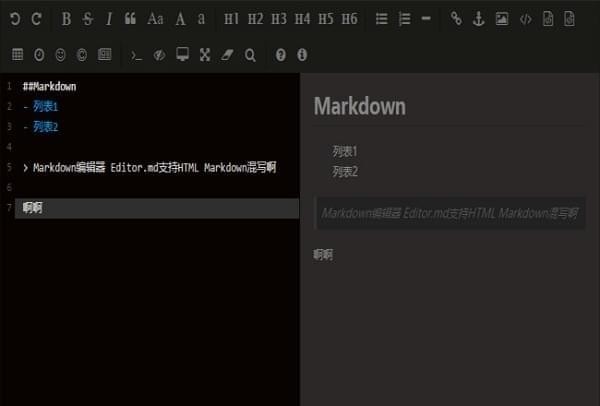Open the search tool
Image resolution: width=600 pixels, height=406 pixels.
tap(250, 55)
